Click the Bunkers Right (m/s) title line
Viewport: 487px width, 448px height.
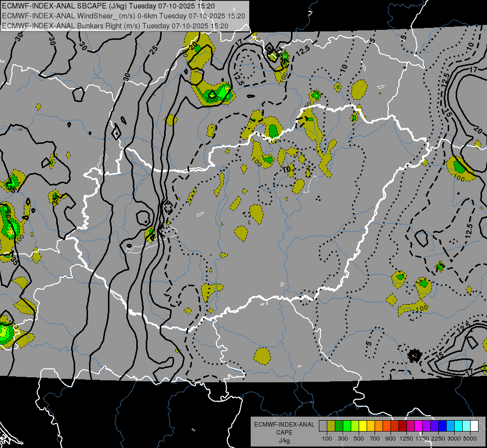tap(115, 26)
